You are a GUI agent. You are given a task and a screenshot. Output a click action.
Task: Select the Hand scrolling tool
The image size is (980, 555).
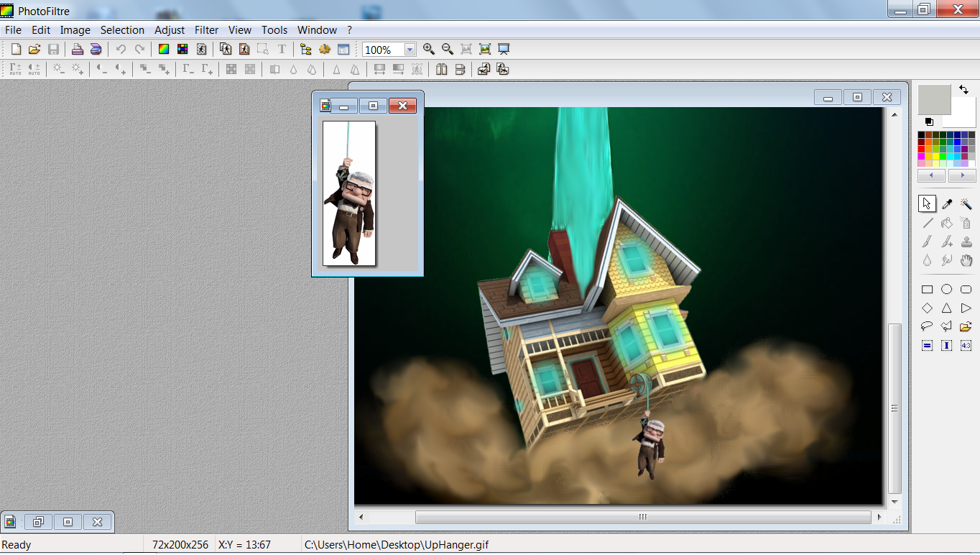[966, 260]
